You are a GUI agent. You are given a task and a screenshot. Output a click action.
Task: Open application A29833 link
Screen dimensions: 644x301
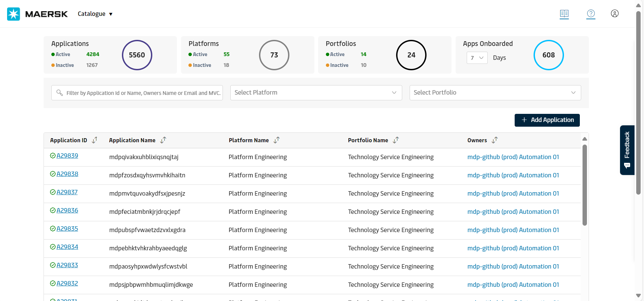click(x=67, y=265)
